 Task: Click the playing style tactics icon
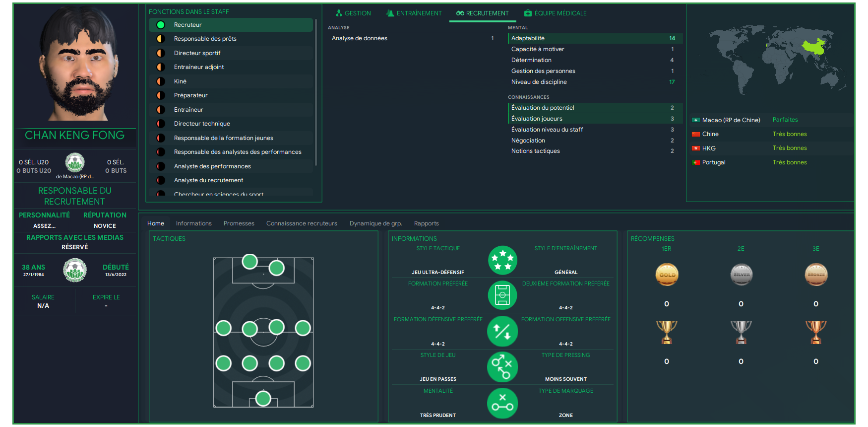pyautogui.click(x=502, y=367)
